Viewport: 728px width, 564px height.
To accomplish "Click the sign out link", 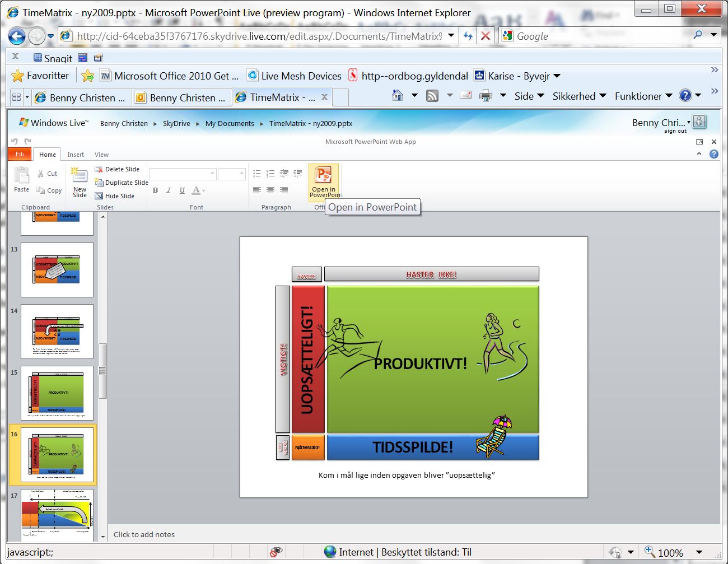I will tap(675, 131).
